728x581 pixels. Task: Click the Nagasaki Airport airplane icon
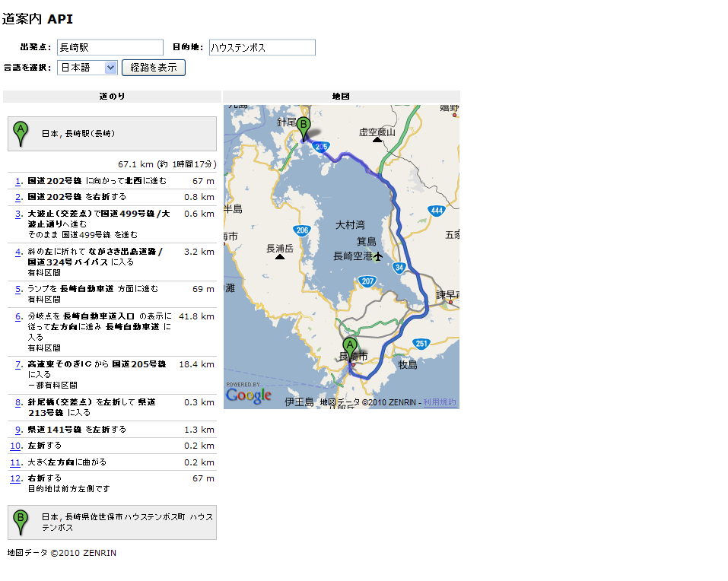coord(378,256)
